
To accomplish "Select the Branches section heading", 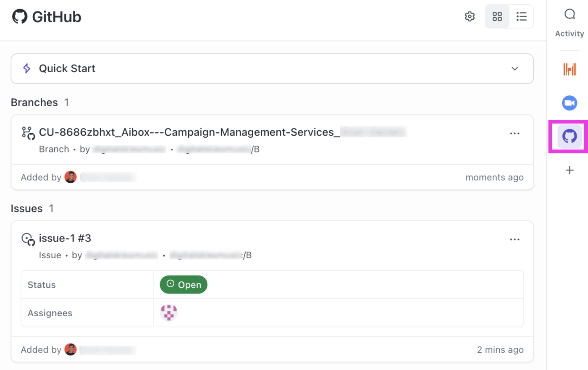I will (34, 102).
